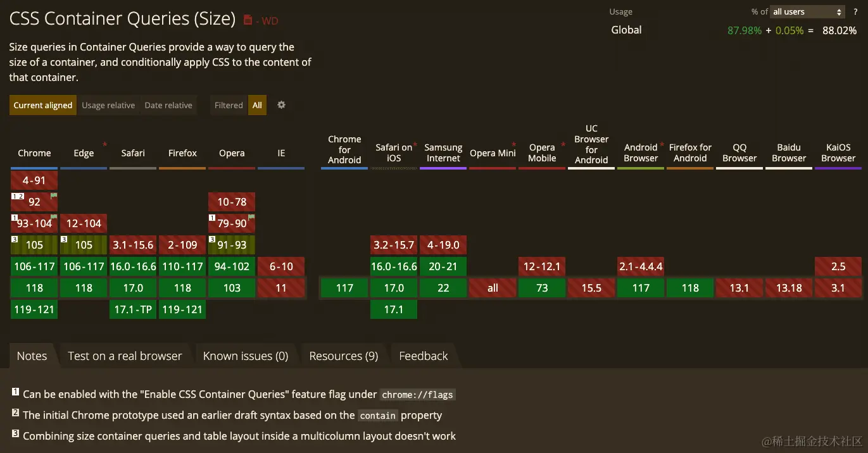Choose the Filtered browser option
This screenshot has height=453, width=868.
pos(229,105)
